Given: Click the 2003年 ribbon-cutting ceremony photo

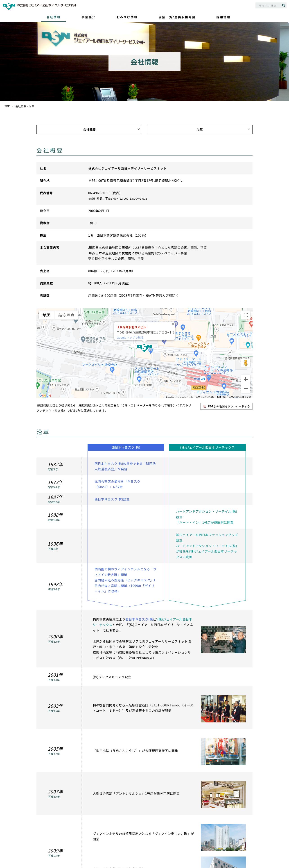Looking at the screenshot, I should [223, 709].
